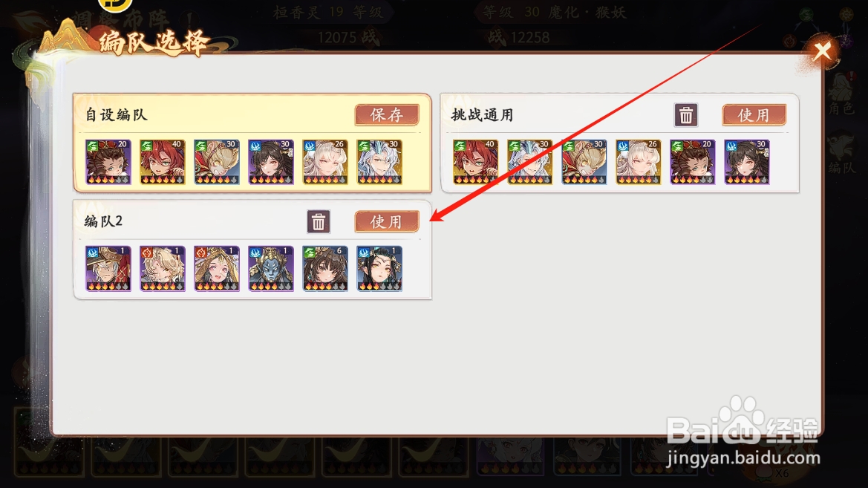Select the level 20 hero in 自设编队
This screenshot has width=868, height=488.
108,162
